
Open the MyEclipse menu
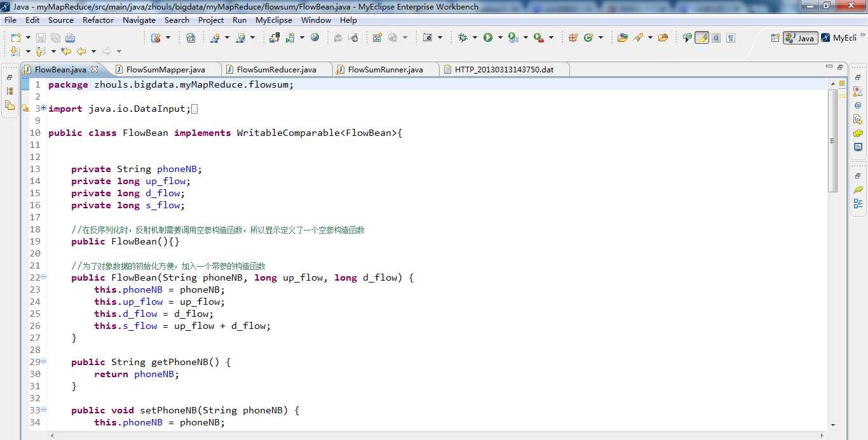274,20
